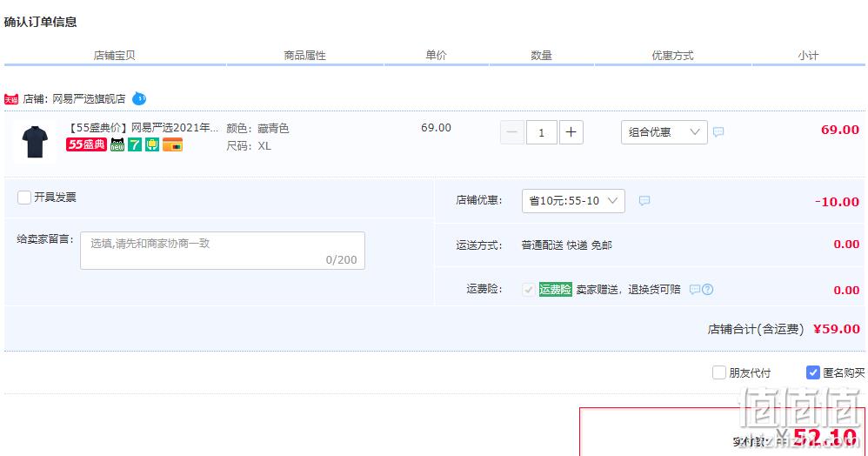Image resolution: width=868 pixels, height=456 pixels.
Task: Click the store total ¥59.00
Action: click(837, 329)
